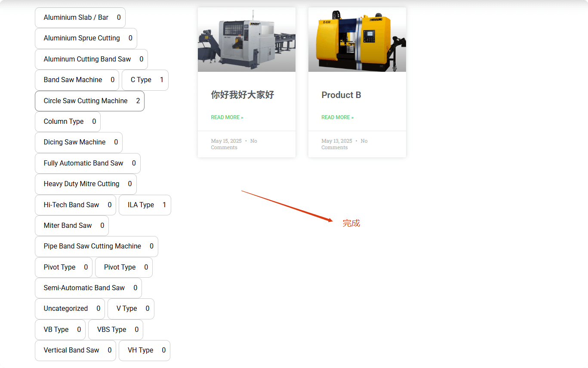Screen dimensions: 588x368
Task: Click the Miter Band Saw filter
Action: point(72,226)
